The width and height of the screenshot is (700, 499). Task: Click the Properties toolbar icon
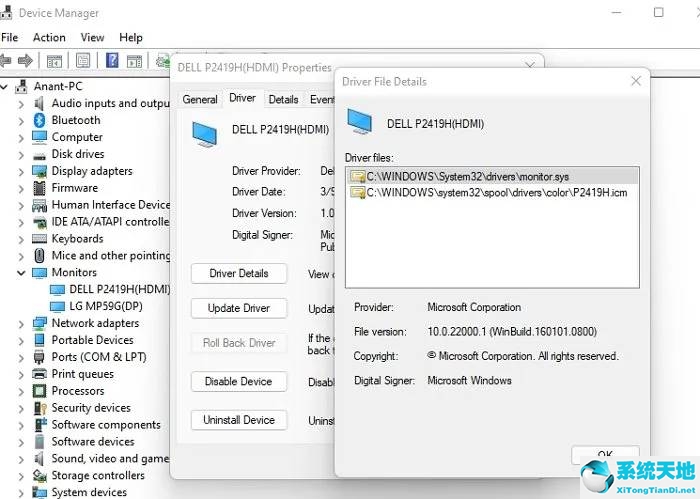[x=83, y=60]
